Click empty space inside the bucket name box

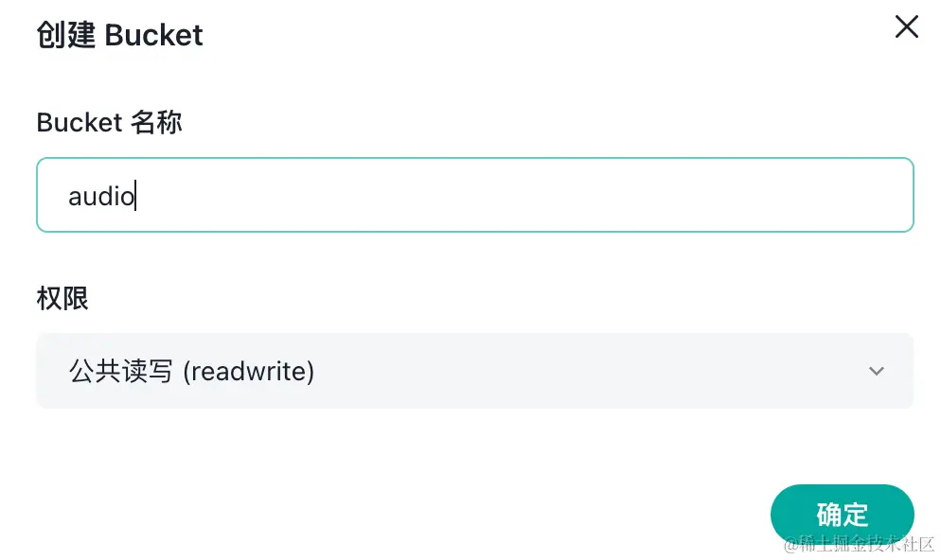pyautogui.click(x=510, y=195)
